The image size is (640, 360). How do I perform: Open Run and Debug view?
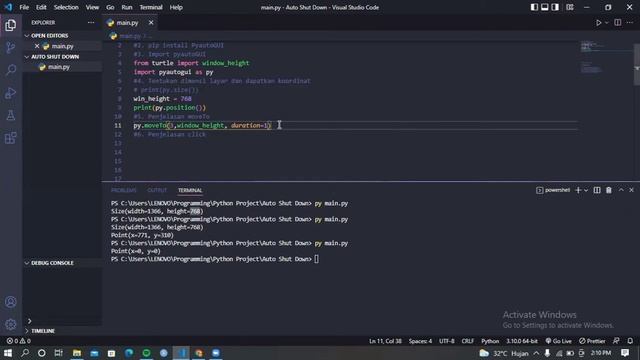[11, 93]
